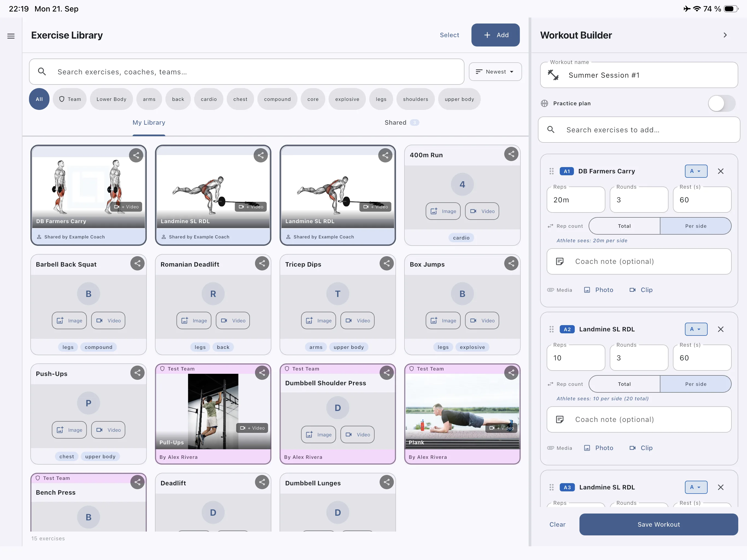The image size is (747, 560).
Task: Edit the Workout name field
Action: (x=639, y=75)
